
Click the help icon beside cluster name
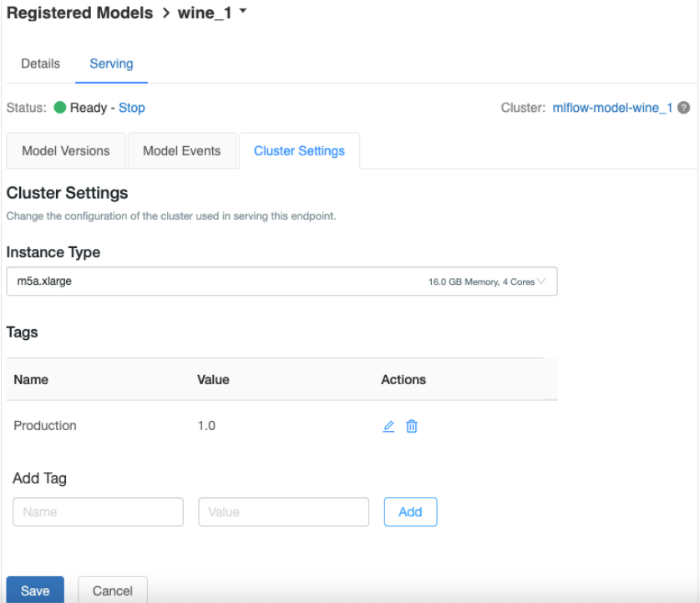(683, 108)
